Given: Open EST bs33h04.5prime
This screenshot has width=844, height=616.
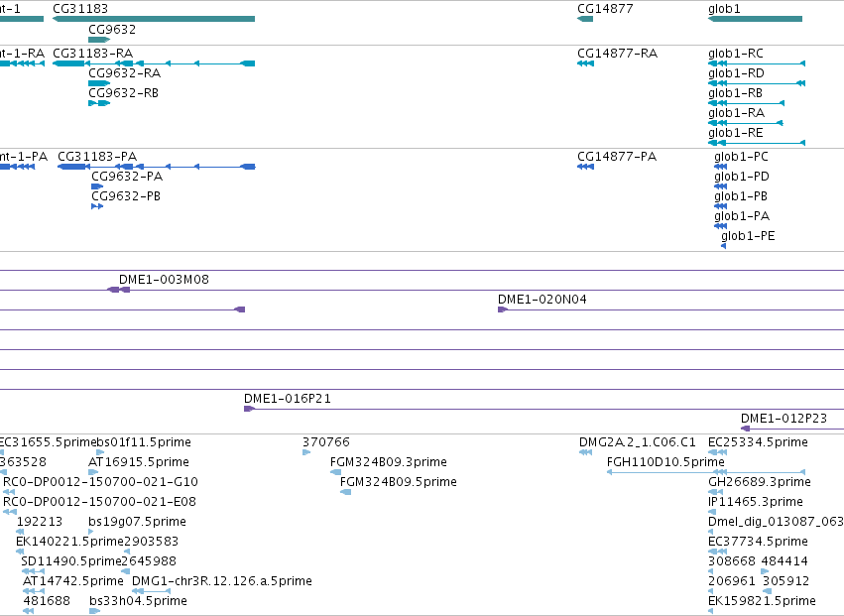Looking at the screenshot, I should click(x=138, y=601).
